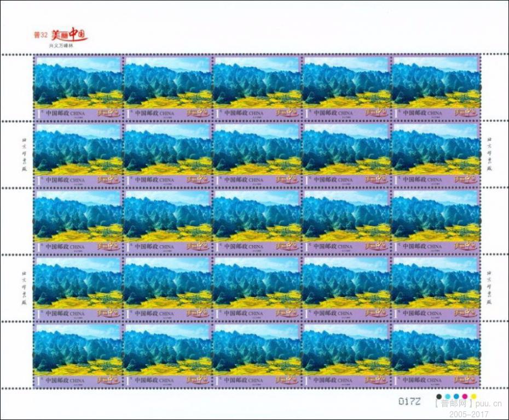509x420 pixels.
Task: Select the center stamp of the sheet
Action: click(257, 220)
